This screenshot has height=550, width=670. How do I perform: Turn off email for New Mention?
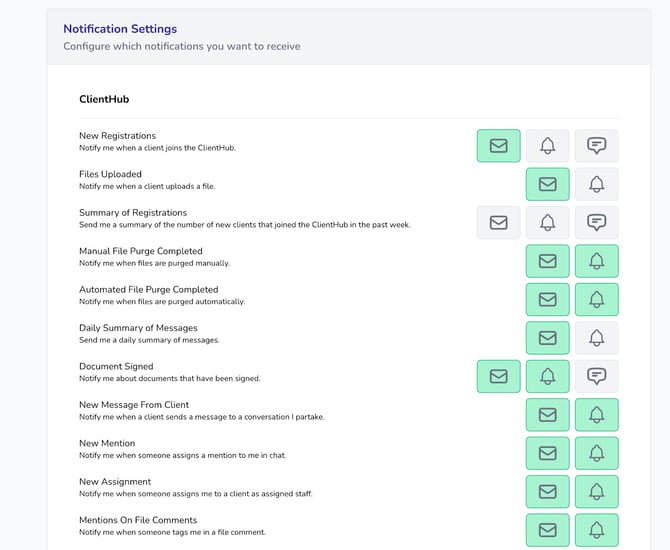pos(547,453)
